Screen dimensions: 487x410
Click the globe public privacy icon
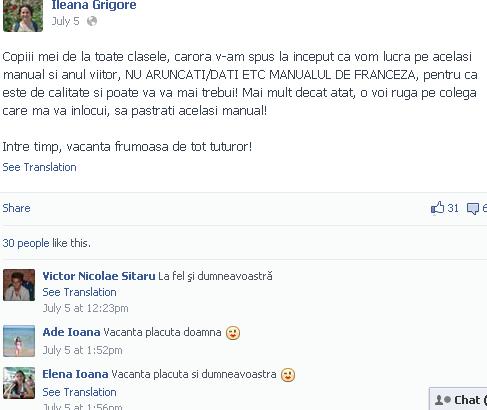[92, 21]
